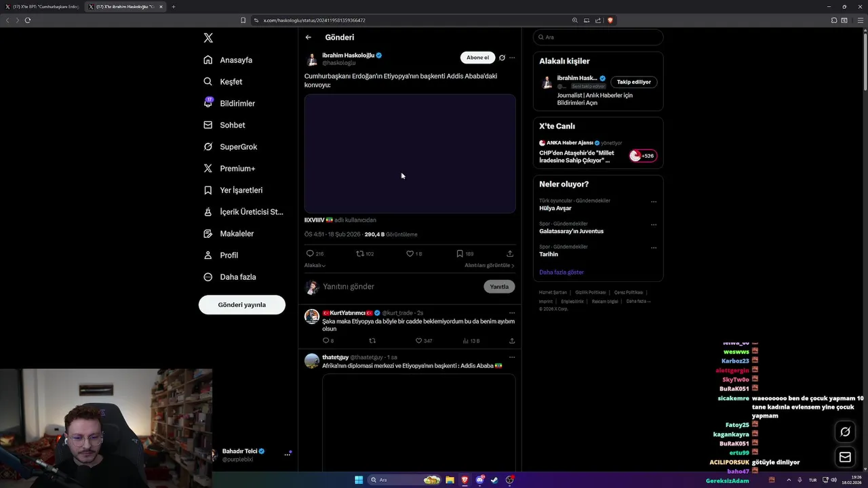Play the embedded video in main post

tap(410, 153)
